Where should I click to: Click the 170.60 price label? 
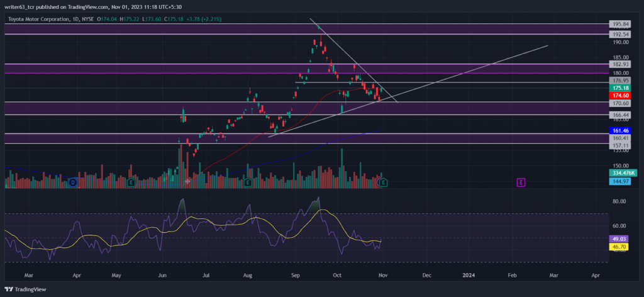point(620,104)
